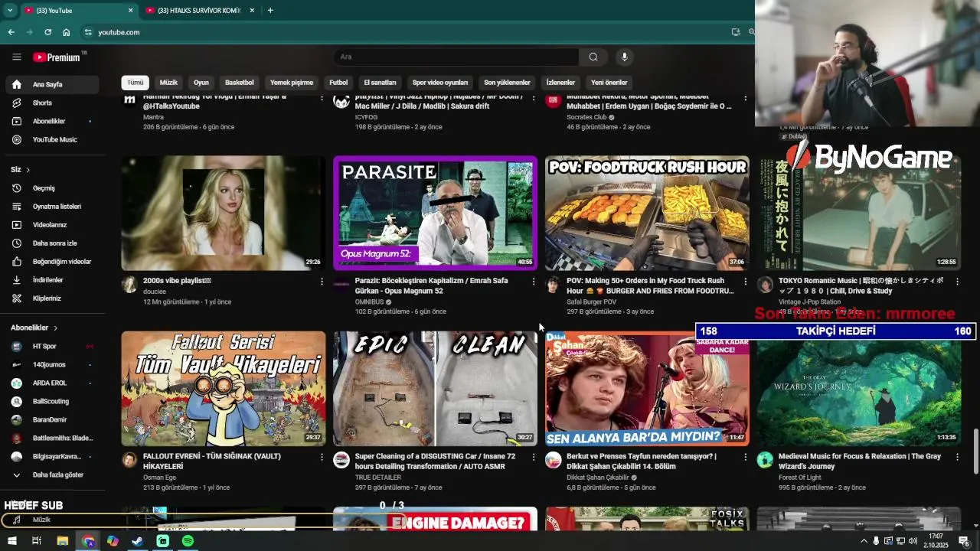This screenshot has width=980, height=551.
Task: Click Dikkat Şahan Çıkabilir channel name
Action: 597,477
